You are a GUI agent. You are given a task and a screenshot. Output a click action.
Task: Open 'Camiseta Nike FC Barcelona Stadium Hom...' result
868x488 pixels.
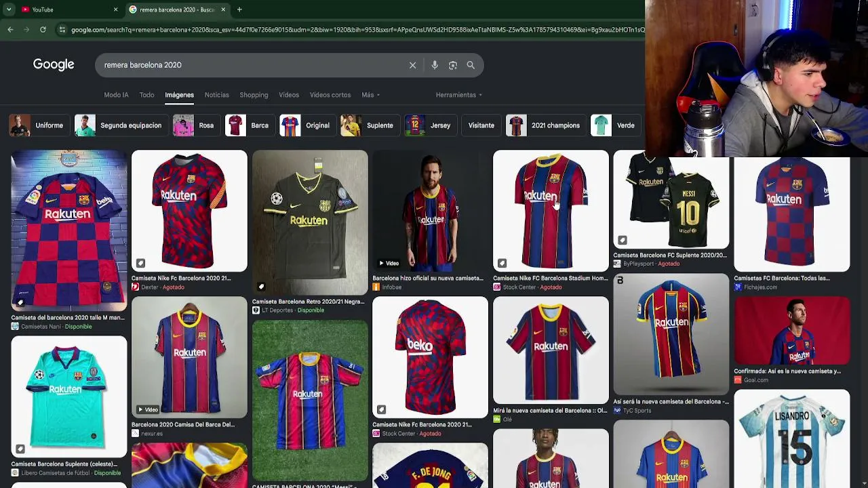[x=551, y=278]
